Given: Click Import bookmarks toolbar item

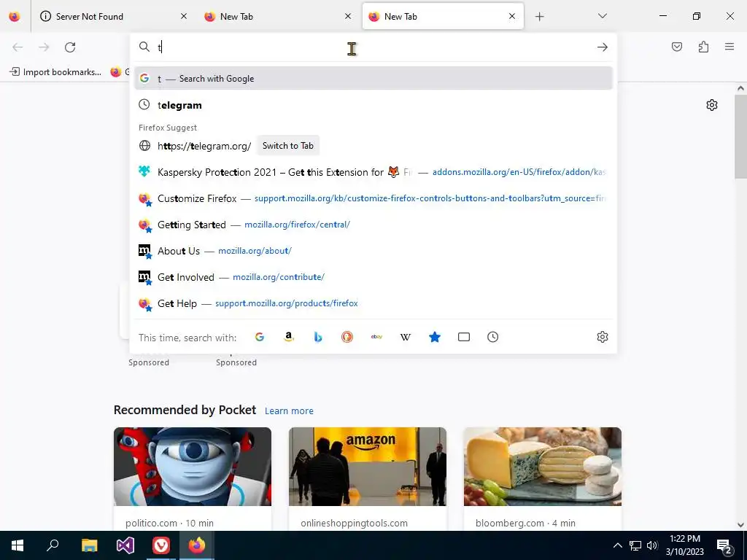Looking at the screenshot, I should (x=55, y=72).
